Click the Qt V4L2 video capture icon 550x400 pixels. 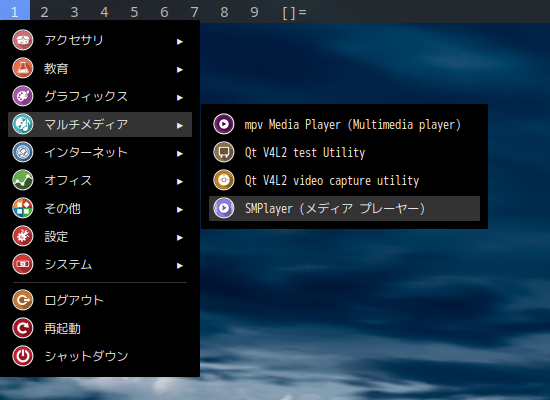pos(224,180)
